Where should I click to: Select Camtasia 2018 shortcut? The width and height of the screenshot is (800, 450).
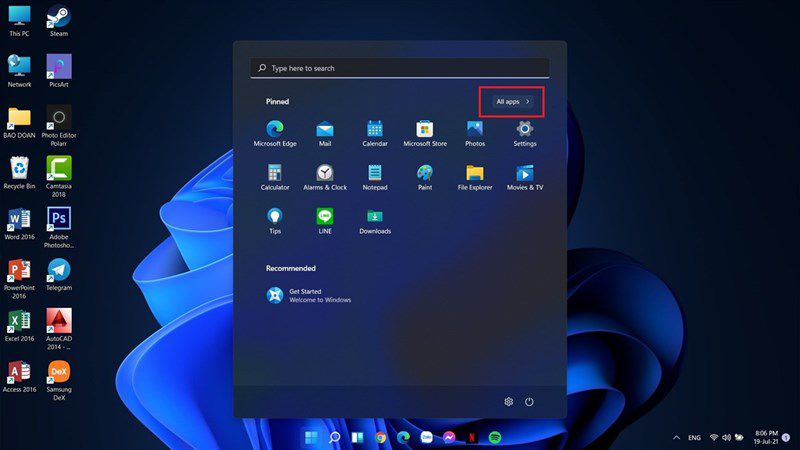click(x=59, y=177)
